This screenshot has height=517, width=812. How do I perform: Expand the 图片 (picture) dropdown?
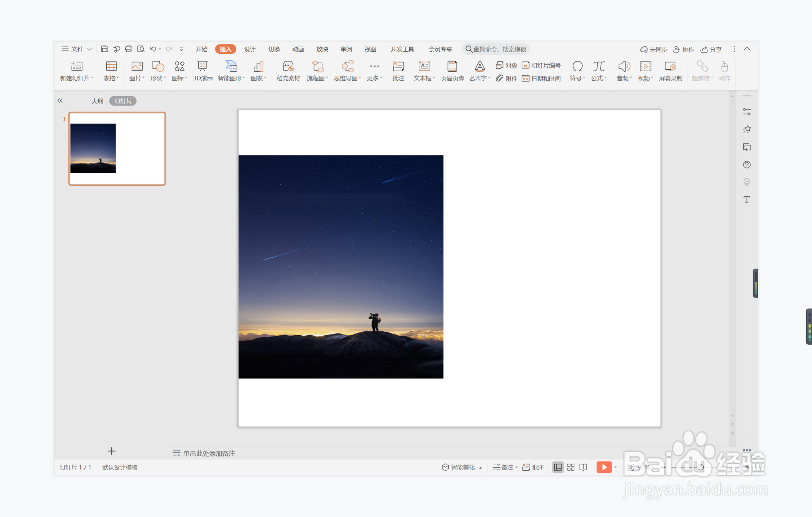(x=143, y=78)
